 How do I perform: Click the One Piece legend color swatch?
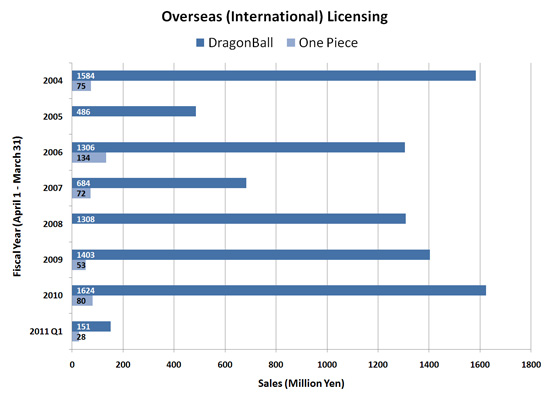[291, 43]
